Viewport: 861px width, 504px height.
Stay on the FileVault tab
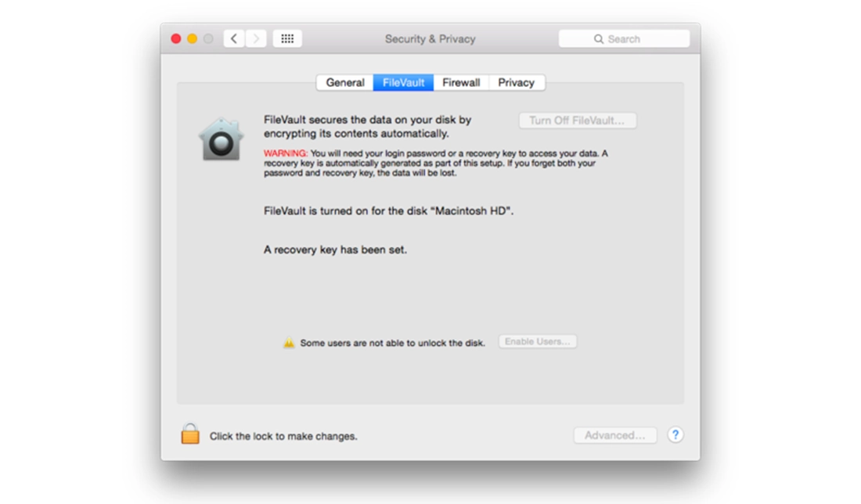(402, 82)
